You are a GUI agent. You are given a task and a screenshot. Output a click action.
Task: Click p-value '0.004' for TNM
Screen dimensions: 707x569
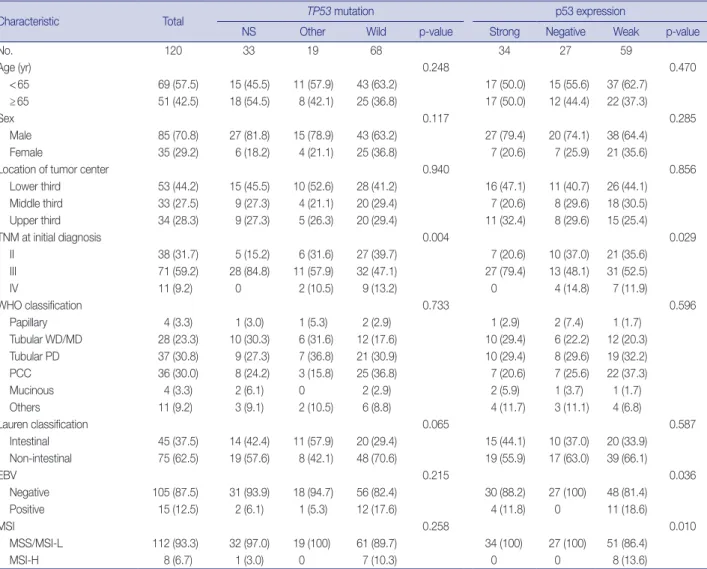[436, 238]
